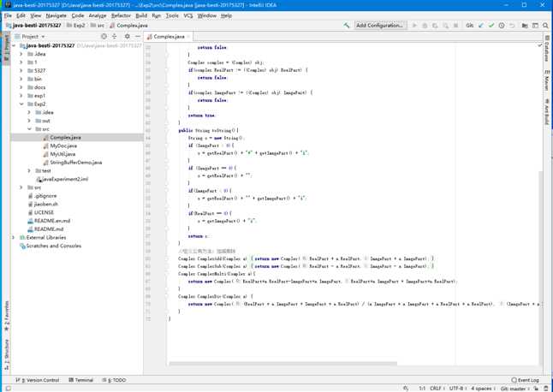
Task: Click Git Update Project arrow icon
Action: [x=481, y=26]
